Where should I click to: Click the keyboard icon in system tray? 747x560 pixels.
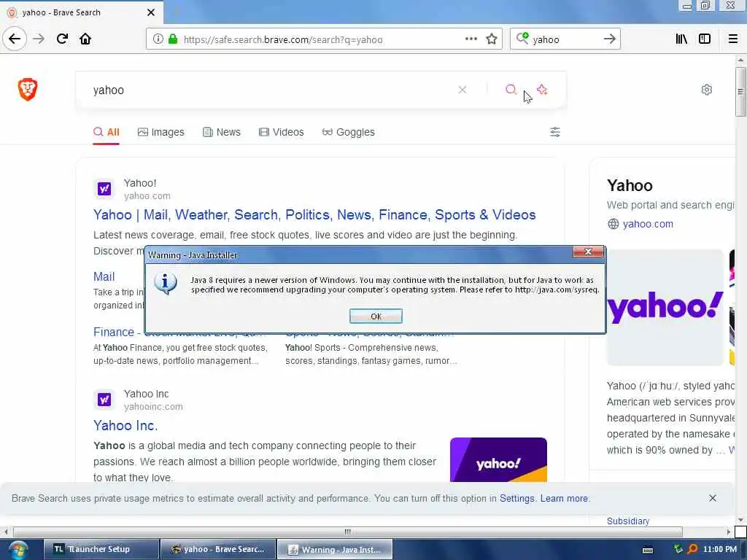click(648, 550)
